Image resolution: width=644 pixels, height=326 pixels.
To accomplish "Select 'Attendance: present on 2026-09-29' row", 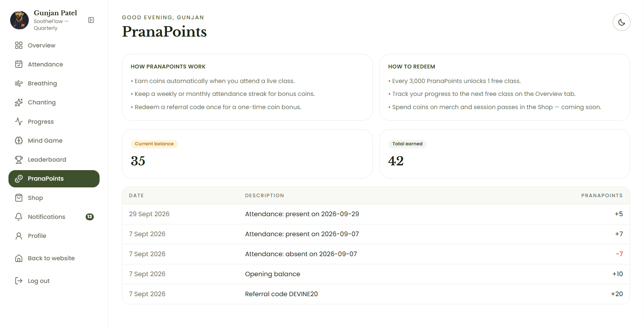I will [376, 214].
